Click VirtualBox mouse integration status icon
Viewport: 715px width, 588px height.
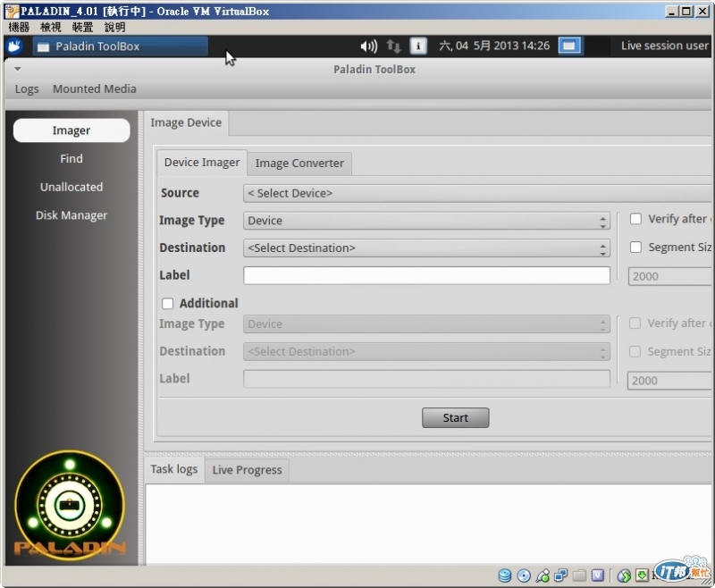pos(623,575)
